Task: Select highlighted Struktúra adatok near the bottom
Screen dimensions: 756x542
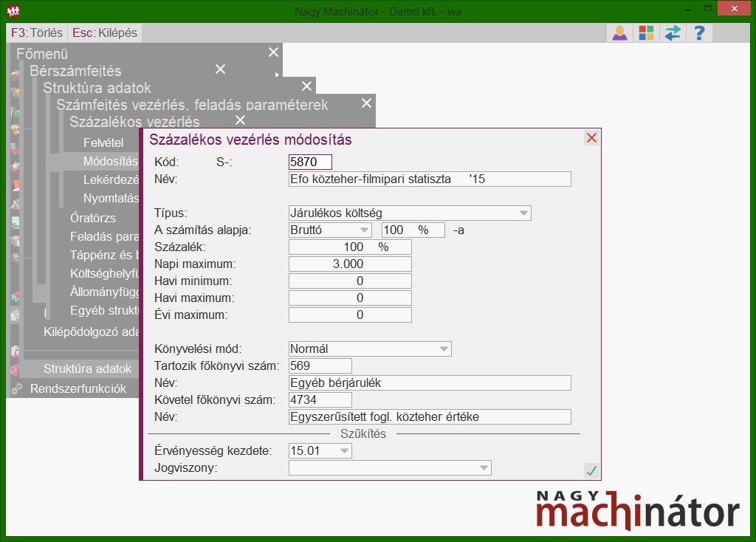Action: (87, 369)
